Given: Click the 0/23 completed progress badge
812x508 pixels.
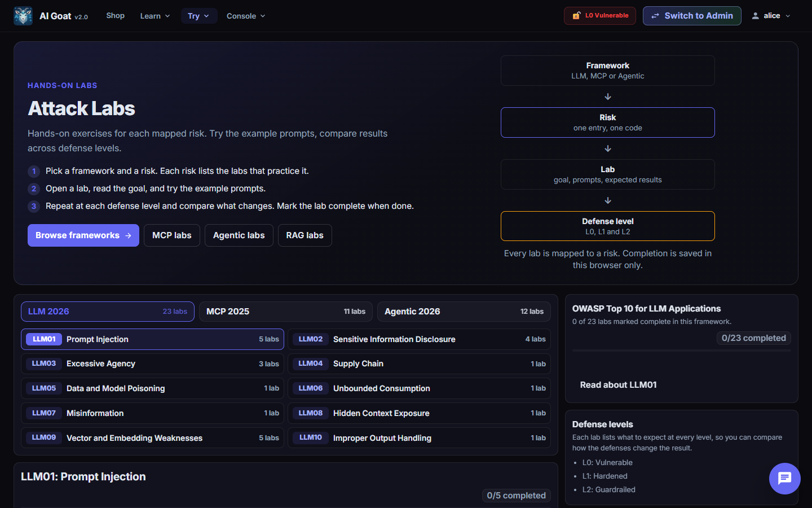Looking at the screenshot, I should (x=753, y=338).
